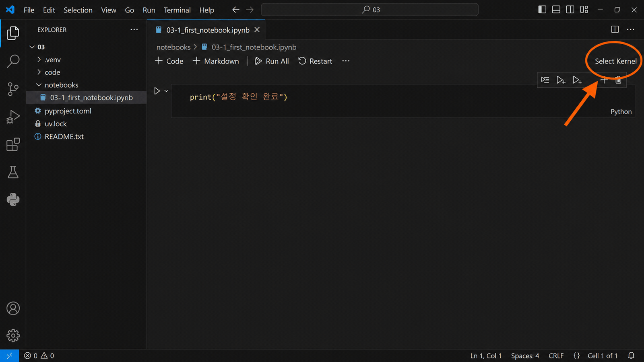
Task: Add a new Code cell
Action: coord(169,61)
